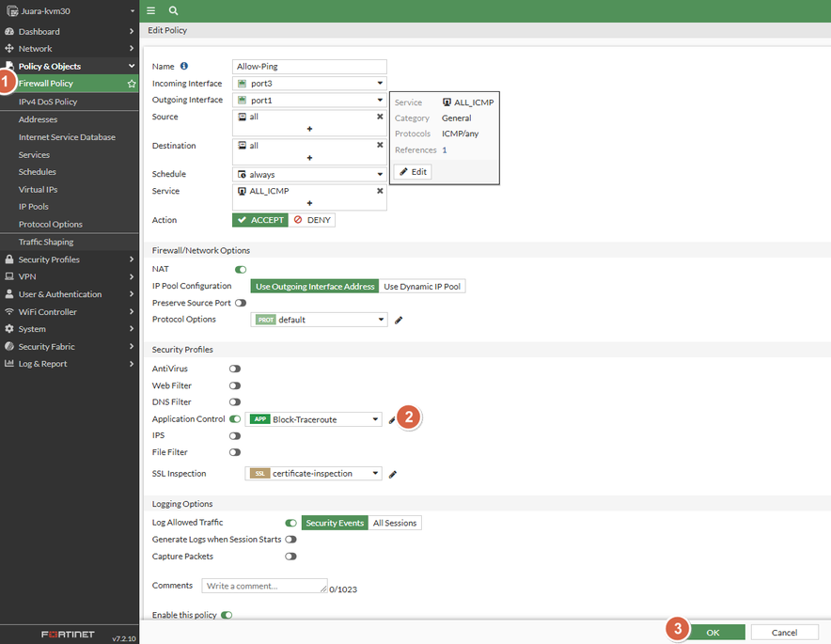This screenshot has width=831, height=644.
Task: Remove 'all' from Destination field
Action: coord(380,145)
